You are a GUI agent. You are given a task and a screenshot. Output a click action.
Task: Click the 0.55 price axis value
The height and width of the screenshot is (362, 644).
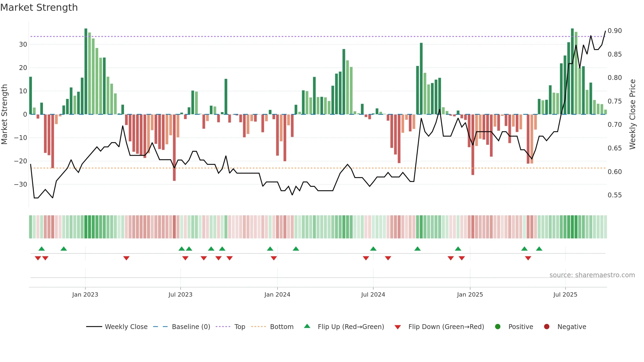coord(615,195)
